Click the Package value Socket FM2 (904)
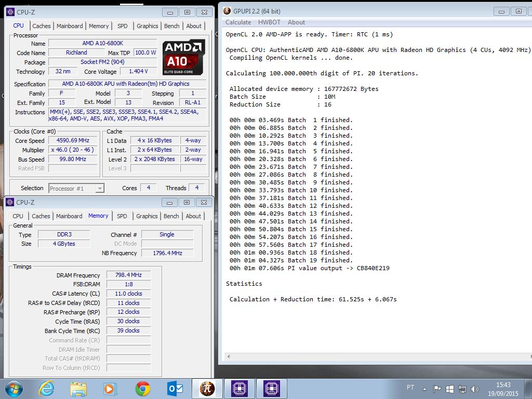Image resolution: width=532 pixels, height=399 pixels. pyautogui.click(x=103, y=62)
